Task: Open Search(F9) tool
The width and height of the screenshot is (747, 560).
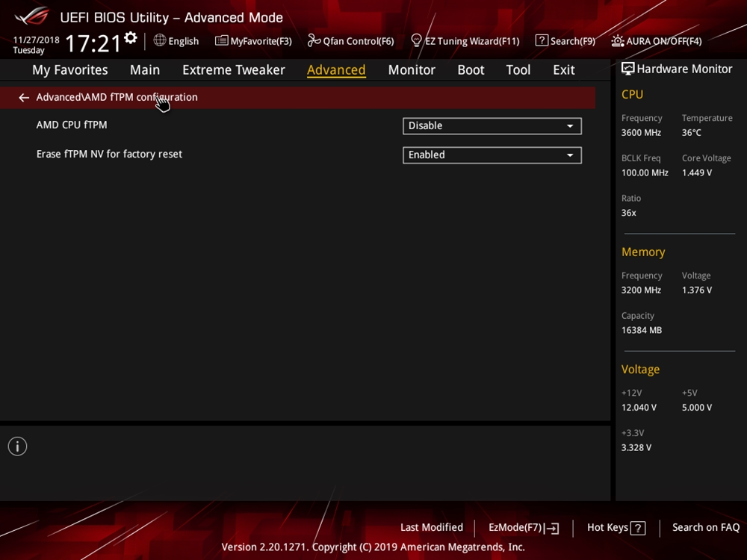Action: (x=565, y=41)
